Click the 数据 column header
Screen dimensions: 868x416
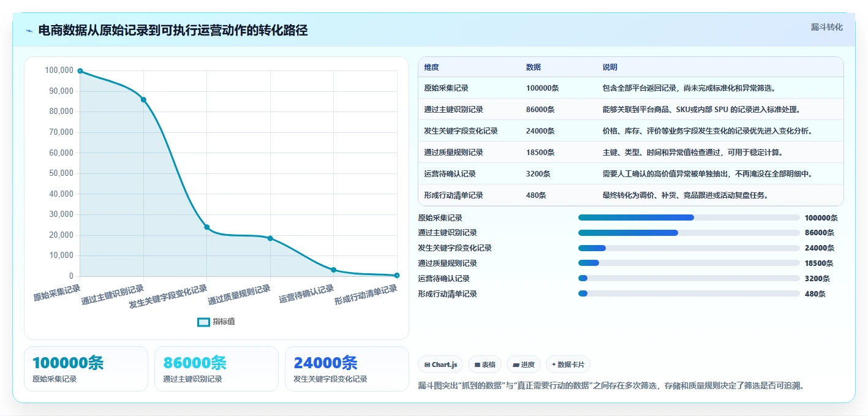[534, 67]
